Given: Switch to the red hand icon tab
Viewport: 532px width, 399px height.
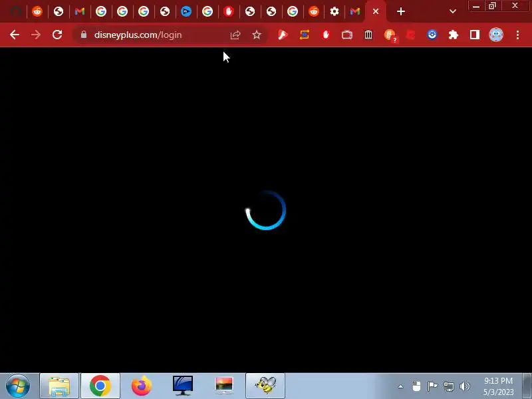Looking at the screenshot, I should tap(229, 11).
